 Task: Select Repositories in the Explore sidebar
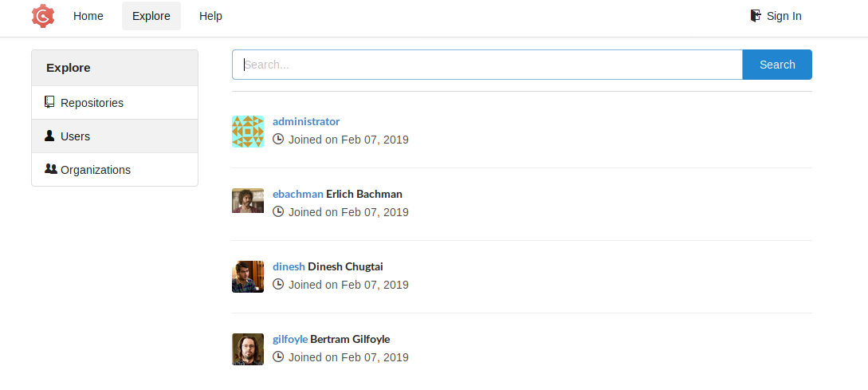[92, 103]
